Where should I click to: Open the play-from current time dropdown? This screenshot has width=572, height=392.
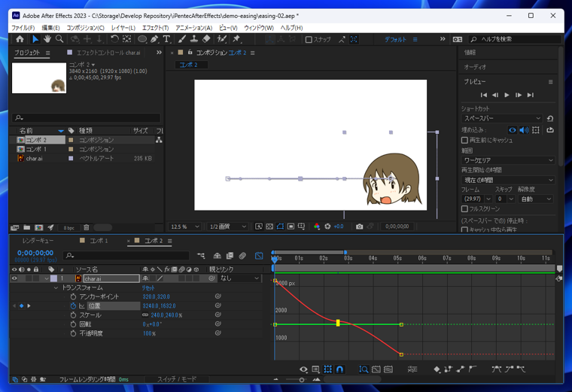tap(508, 180)
